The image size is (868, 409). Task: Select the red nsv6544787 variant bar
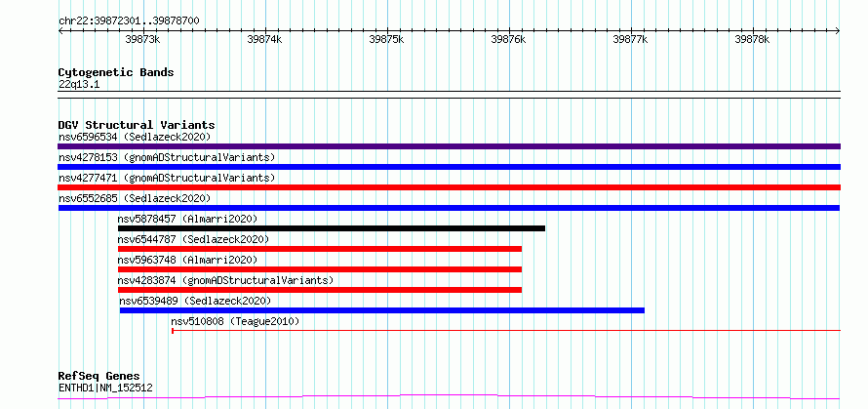pos(320,249)
